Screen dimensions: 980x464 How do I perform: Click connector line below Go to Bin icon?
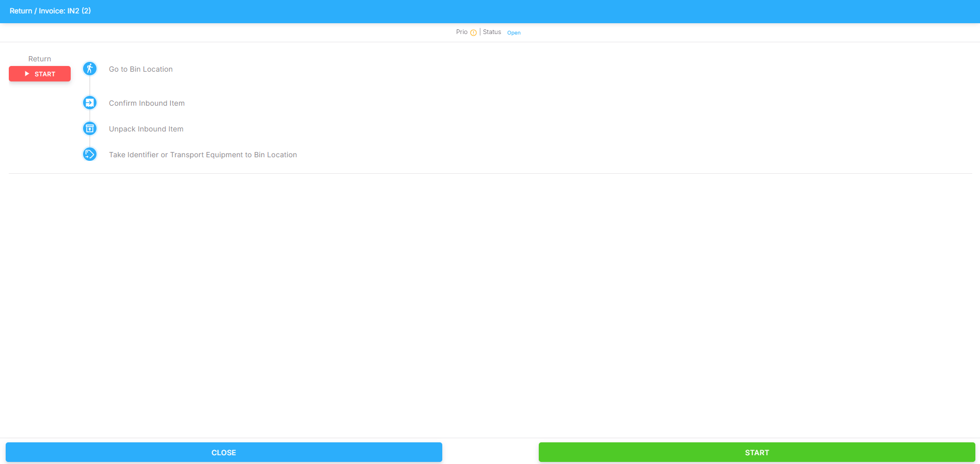(90, 86)
